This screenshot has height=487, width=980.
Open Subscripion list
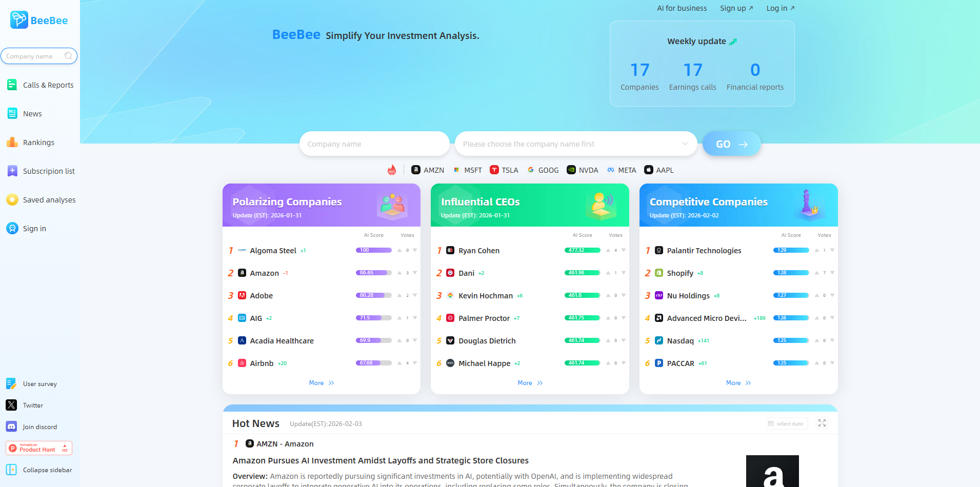(41, 171)
